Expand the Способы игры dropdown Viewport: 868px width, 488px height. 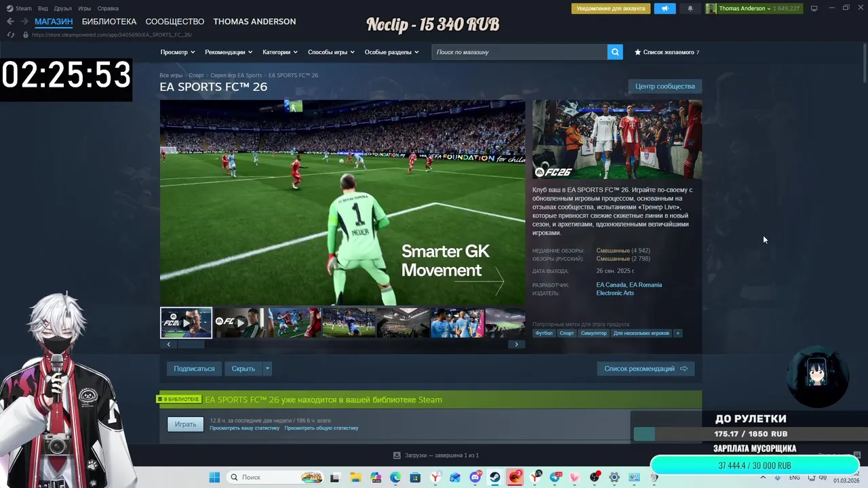pyautogui.click(x=331, y=52)
